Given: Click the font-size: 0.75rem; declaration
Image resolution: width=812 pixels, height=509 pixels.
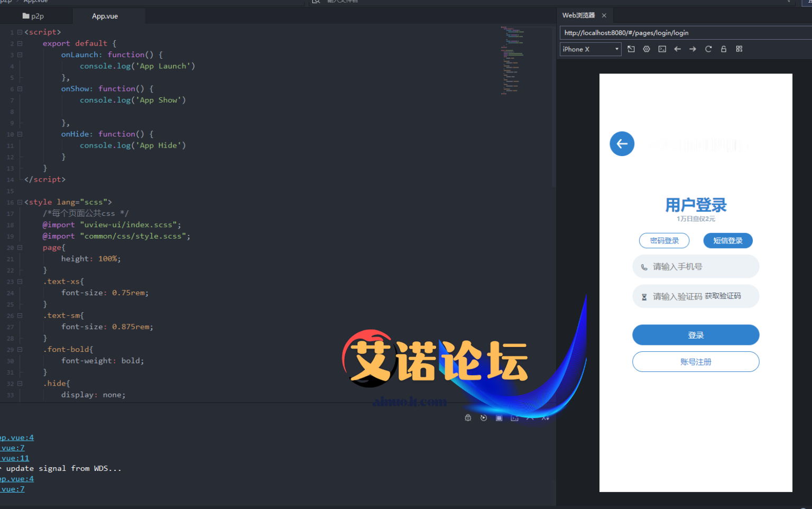Looking at the screenshot, I should coord(105,293).
